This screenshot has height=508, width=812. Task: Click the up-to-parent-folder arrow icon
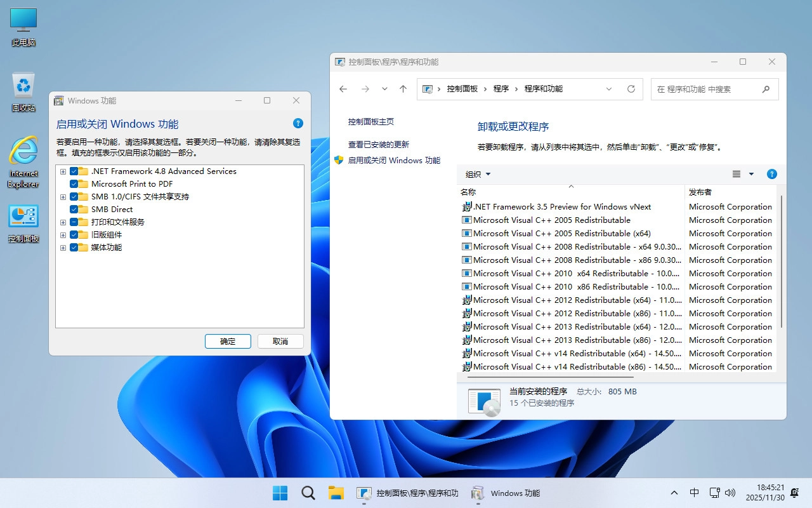[403, 89]
